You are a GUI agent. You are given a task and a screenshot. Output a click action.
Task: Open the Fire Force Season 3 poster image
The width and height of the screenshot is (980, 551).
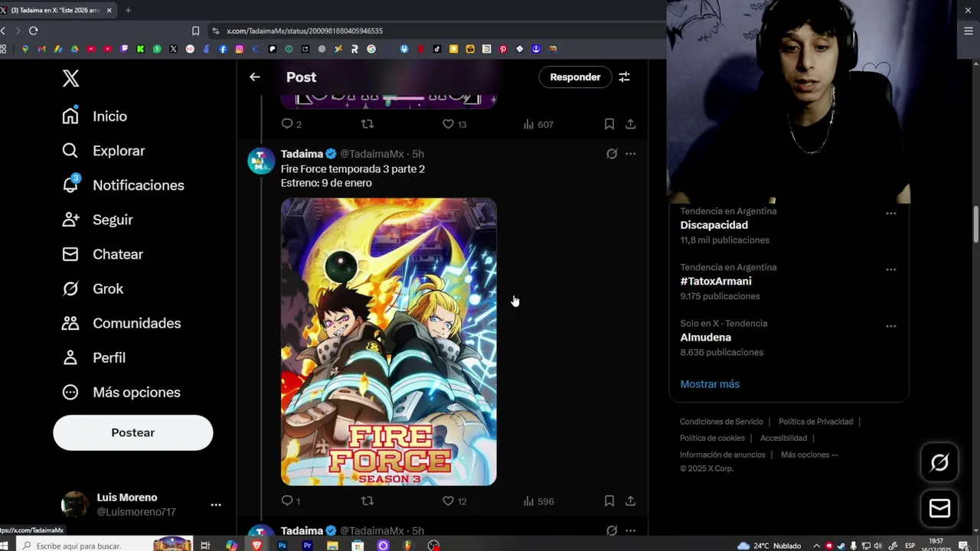coord(389,342)
